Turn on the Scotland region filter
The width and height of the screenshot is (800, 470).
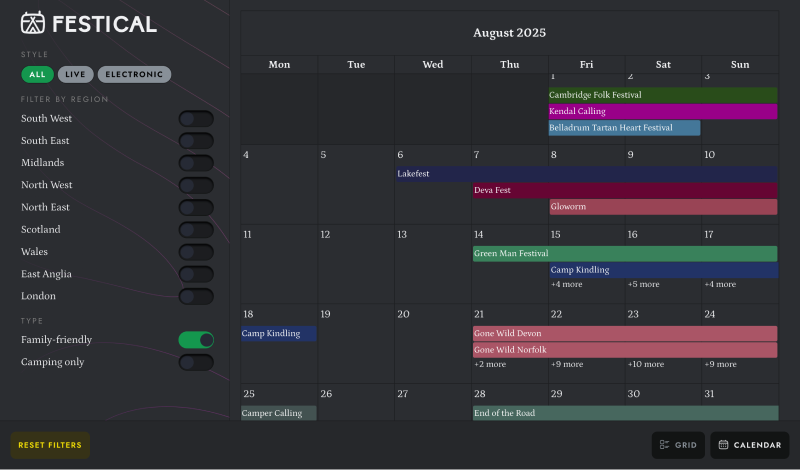[x=196, y=230]
